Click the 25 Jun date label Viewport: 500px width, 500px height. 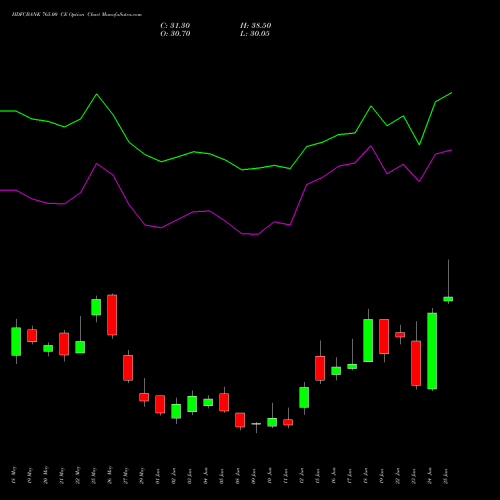446,476
